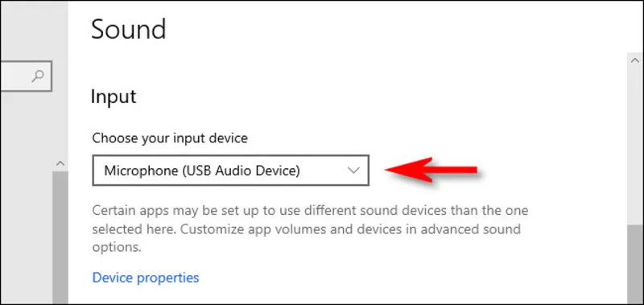The height and width of the screenshot is (305, 644).
Task: Click the Sound page heading
Action: (129, 29)
